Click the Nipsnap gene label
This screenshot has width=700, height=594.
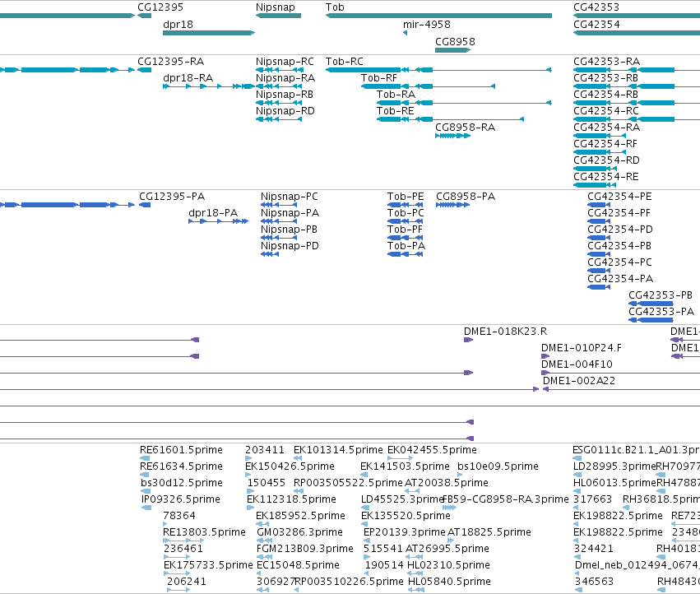(x=276, y=7)
